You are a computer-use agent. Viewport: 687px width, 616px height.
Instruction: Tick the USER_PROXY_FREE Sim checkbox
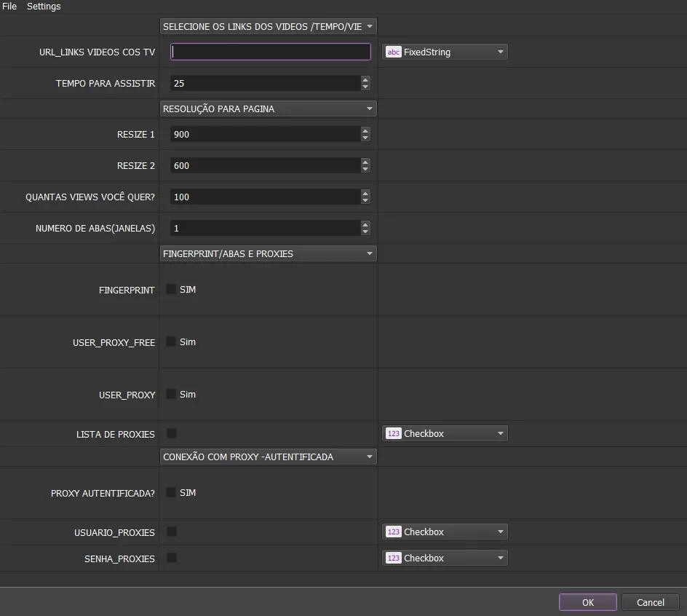pyautogui.click(x=171, y=342)
